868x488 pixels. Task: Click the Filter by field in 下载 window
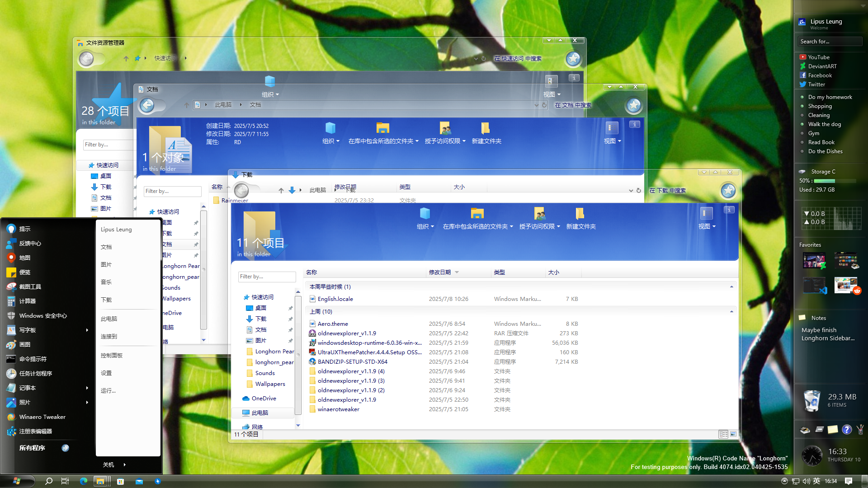(266, 277)
